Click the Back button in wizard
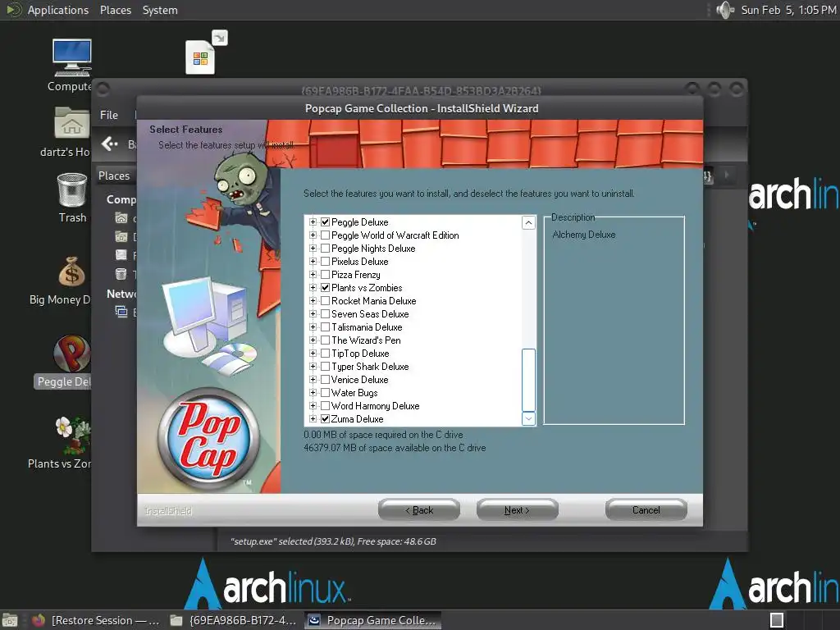Screen dimensions: 840x630 coord(419,510)
